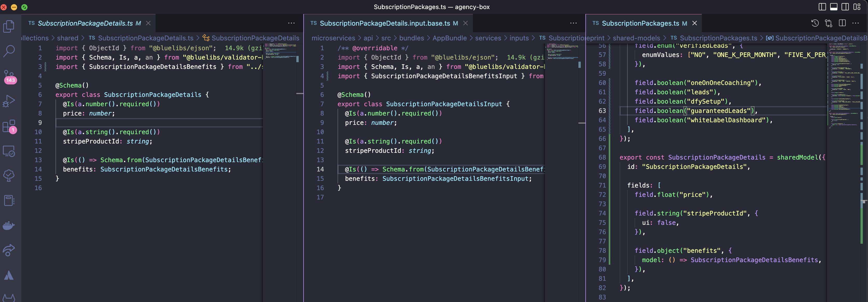The height and width of the screenshot is (302, 868).
Task: Open the Docker extension panel
Action: tap(8, 226)
